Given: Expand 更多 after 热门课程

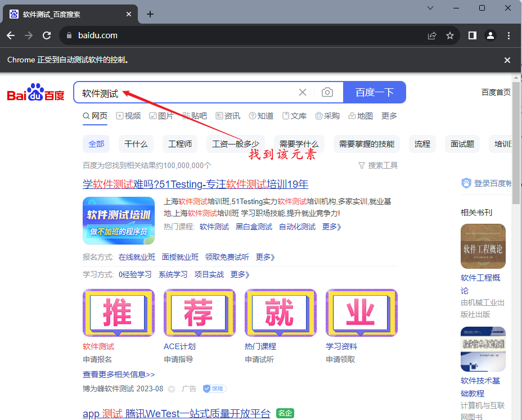Looking at the screenshot, I should tap(331, 227).
